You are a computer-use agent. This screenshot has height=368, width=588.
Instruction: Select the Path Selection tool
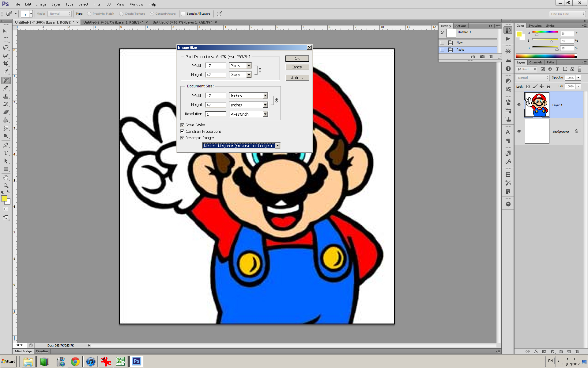click(6, 161)
